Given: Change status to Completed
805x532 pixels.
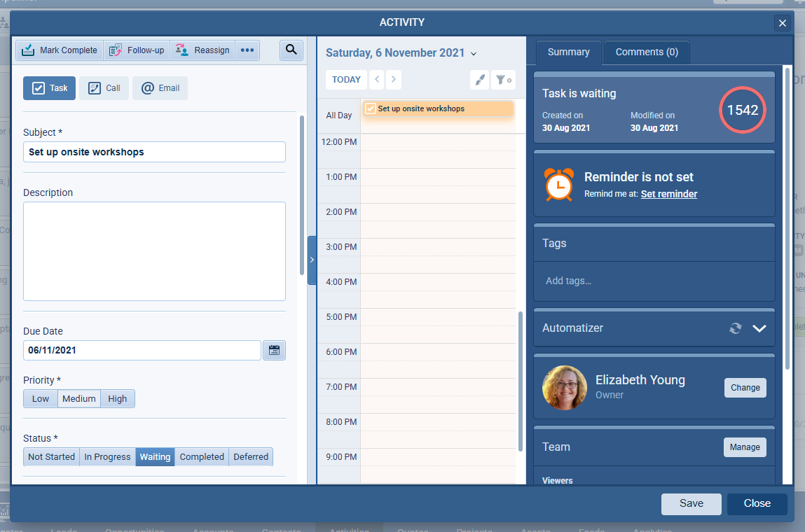Looking at the screenshot, I should tap(201, 456).
